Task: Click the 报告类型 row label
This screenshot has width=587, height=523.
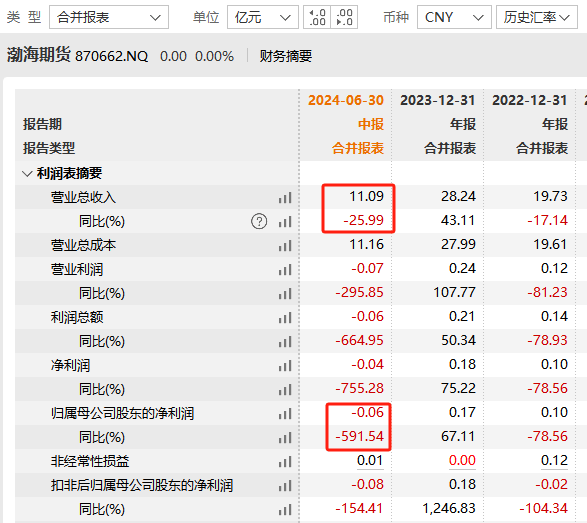Action: [49, 148]
